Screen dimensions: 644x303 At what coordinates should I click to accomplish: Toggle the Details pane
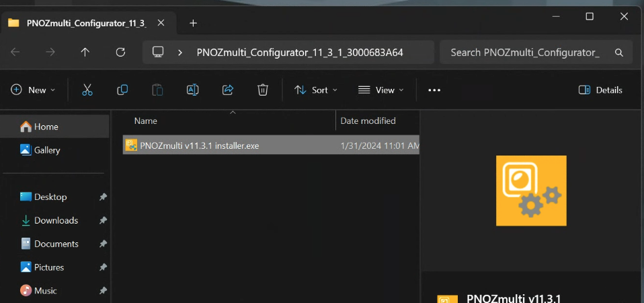coord(600,90)
